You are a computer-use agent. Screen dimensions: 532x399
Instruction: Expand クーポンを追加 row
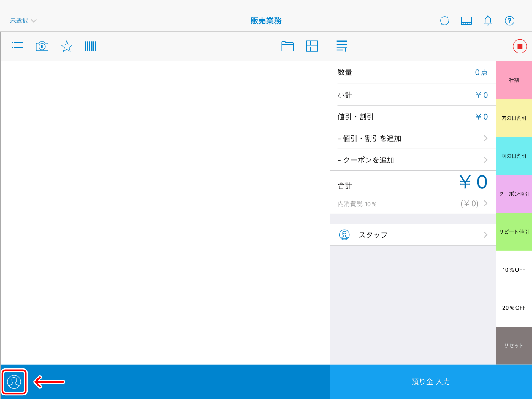coord(412,160)
